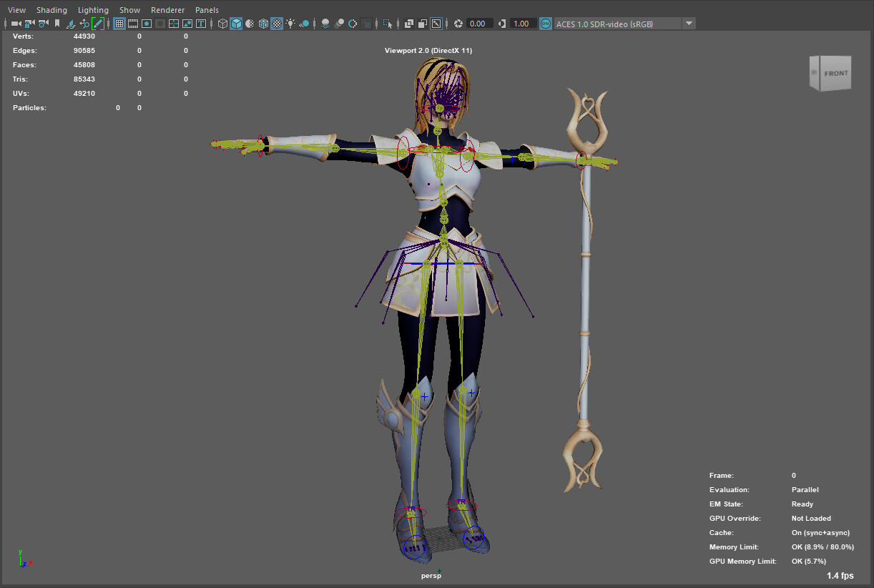The width and height of the screenshot is (874, 588).
Task: Enable shadows in the viewport
Action: pos(325,23)
